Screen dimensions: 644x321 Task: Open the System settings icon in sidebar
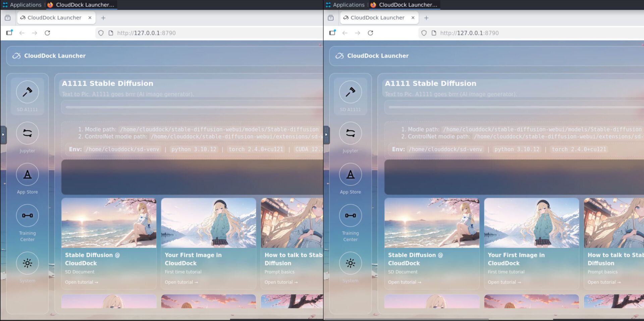(x=28, y=263)
